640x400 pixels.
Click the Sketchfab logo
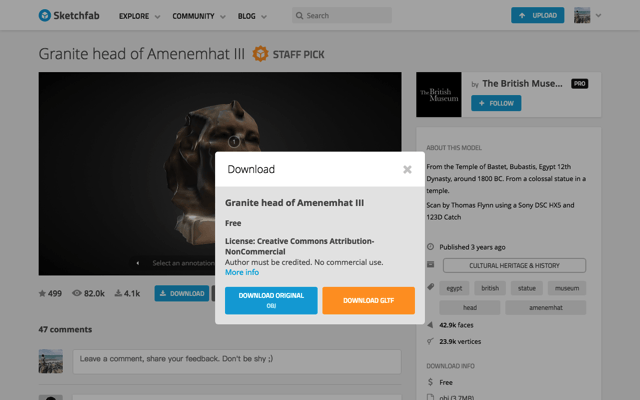(x=69, y=16)
